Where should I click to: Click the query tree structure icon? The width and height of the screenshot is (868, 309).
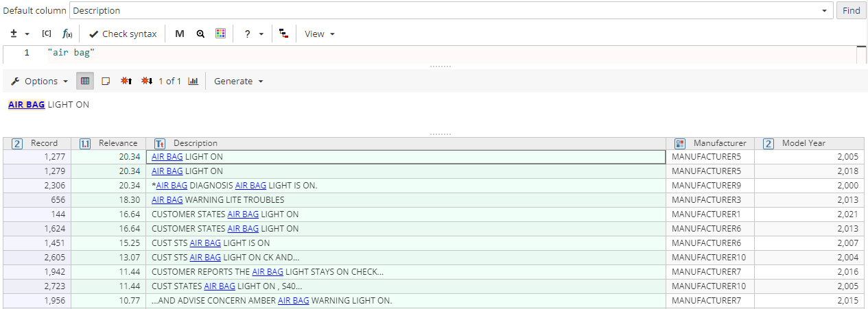click(x=284, y=34)
